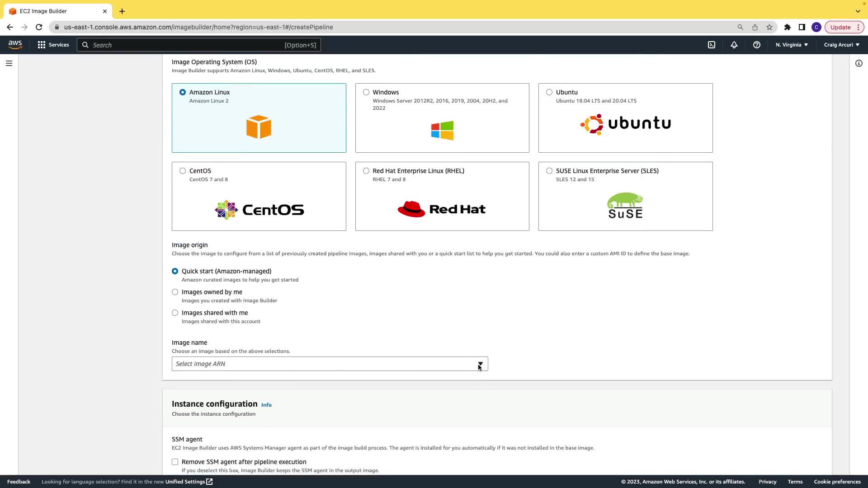Enable Remove SSM agent after pipeline execution
This screenshot has height=488, width=868.
pos(175,462)
